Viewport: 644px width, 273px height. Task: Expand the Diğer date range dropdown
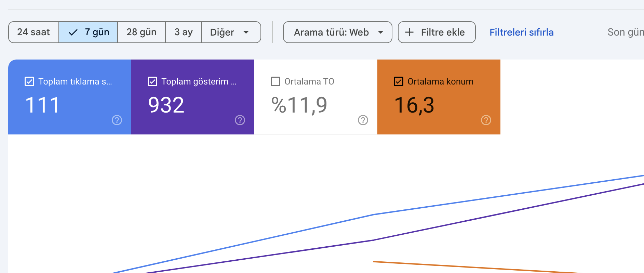click(x=231, y=32)
